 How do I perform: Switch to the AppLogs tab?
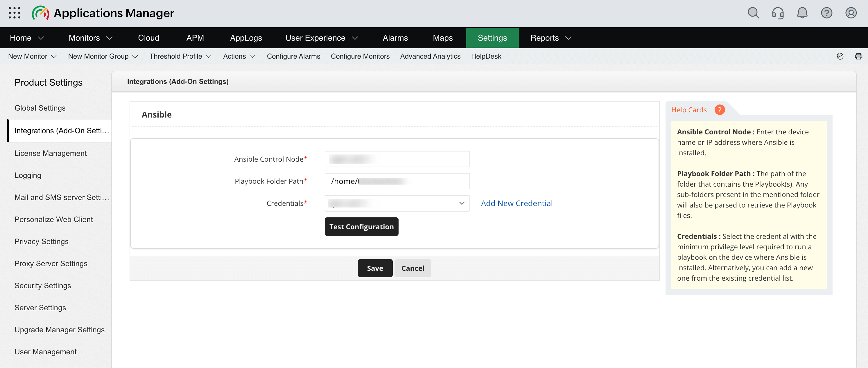point(246,38)
